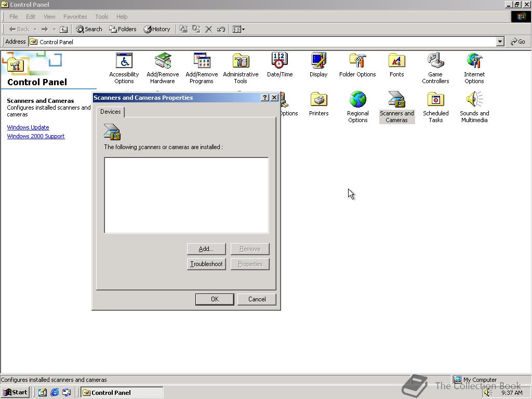Open the Internet Options icon

tap(474, 68)
